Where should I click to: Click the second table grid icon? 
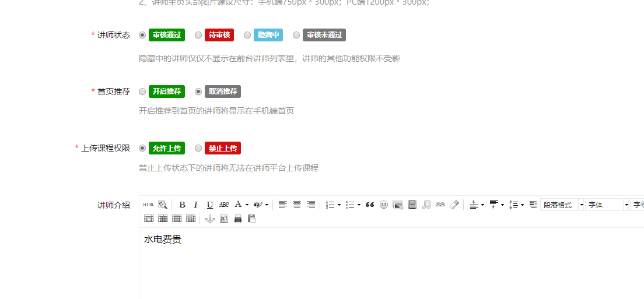(x=163, y=219)
